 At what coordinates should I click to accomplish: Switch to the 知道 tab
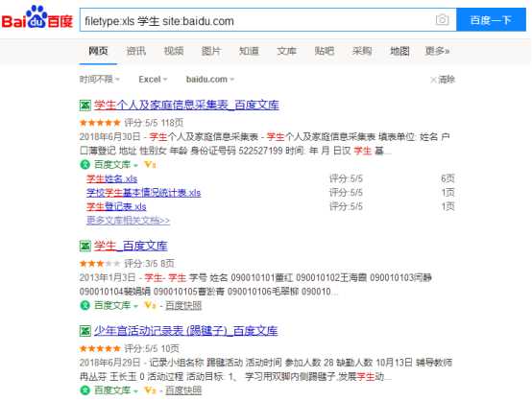click(x=249, y=51)
